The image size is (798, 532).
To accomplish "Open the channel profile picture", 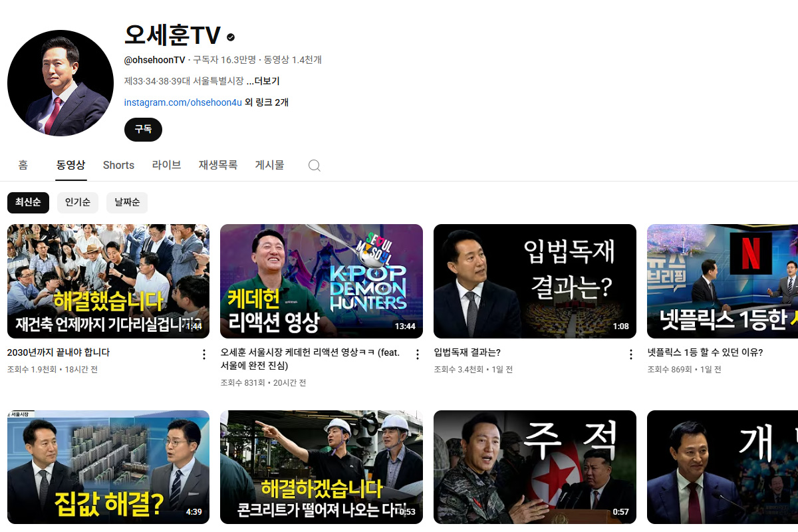I will click(x=61, y=83).
